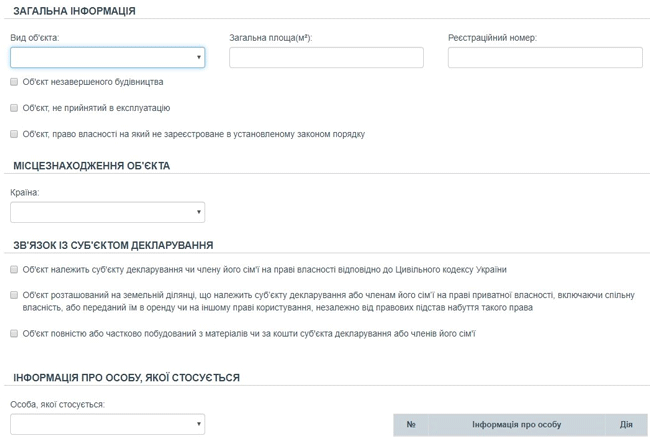Select checkbox "Об'єкт повністю або частково побудований"
Image resolution: width=650 pixels, height=445 pixels.
tap(14, 334)
